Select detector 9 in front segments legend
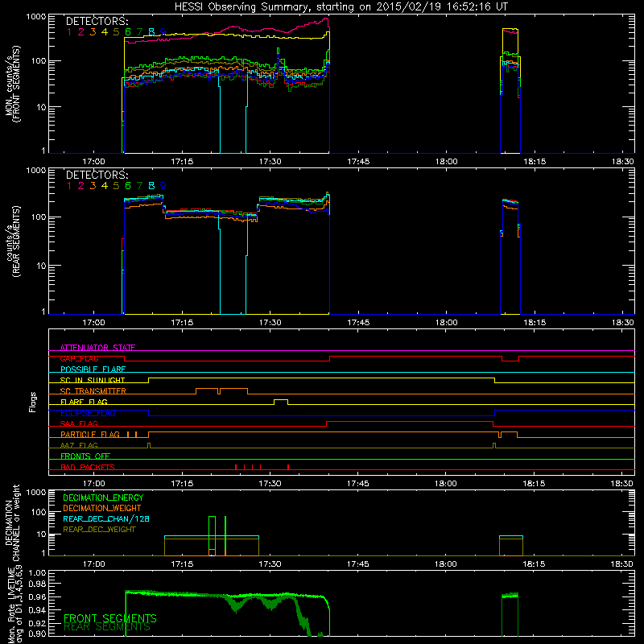This screenshot has width=644, height=644. tap(163, 32)
